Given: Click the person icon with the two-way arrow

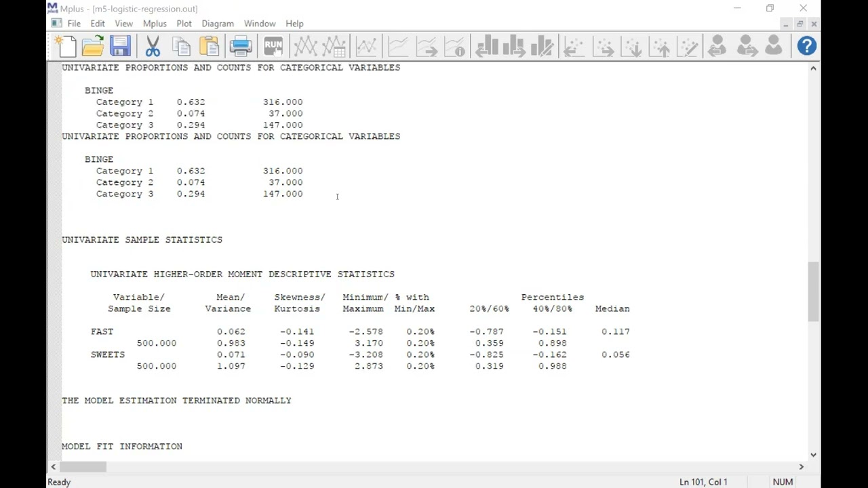Looking at the screenshot, I should click(x=747, y=46).
